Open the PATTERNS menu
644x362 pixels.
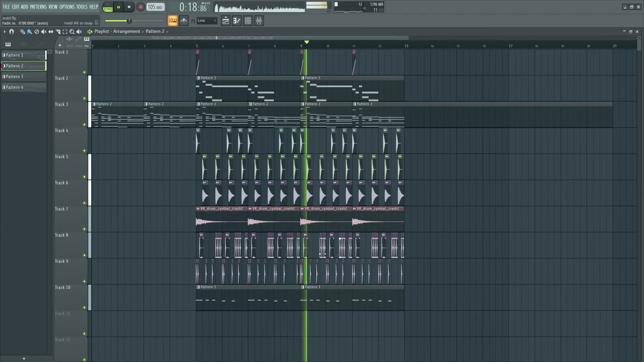click(38, 7)
